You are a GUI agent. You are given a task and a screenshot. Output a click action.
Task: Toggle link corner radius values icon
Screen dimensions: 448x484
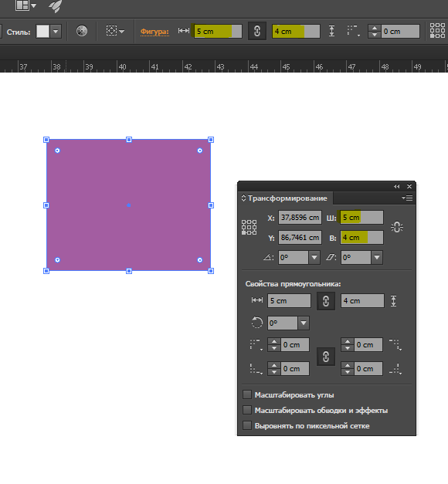326,357
